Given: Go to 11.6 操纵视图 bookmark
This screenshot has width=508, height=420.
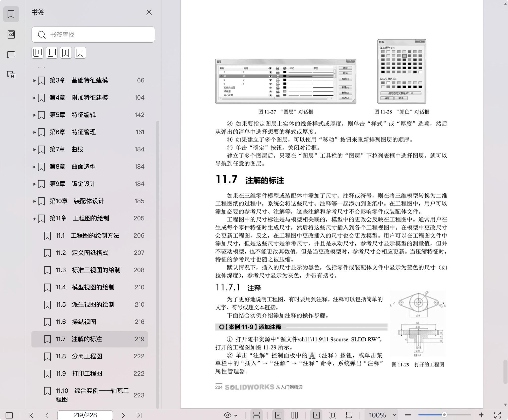Looking at the screenshot, I should pyautogui.click(x=90, y=322).
